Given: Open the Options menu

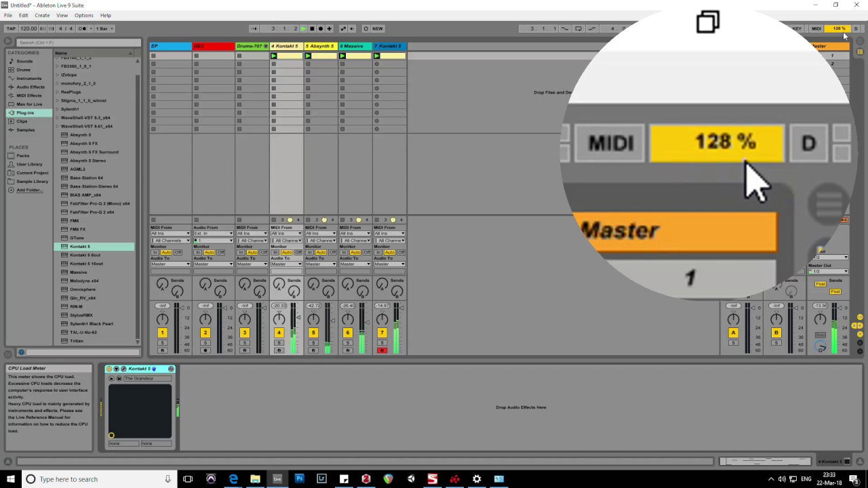Looking at the screenshot, I should tap(84, 15).
